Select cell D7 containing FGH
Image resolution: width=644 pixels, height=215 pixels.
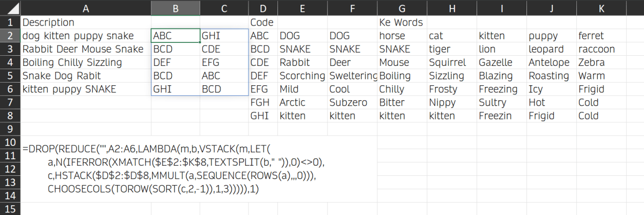click(x=264, y=102)
